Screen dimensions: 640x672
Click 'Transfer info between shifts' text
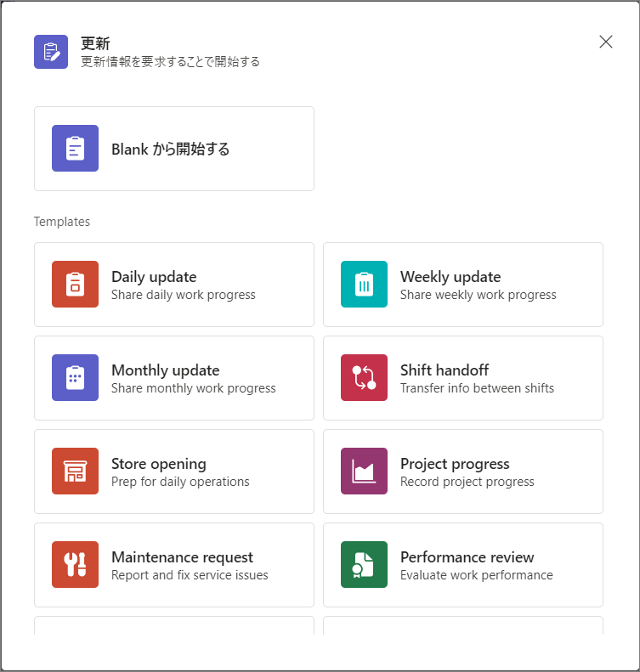pos(477,388)
